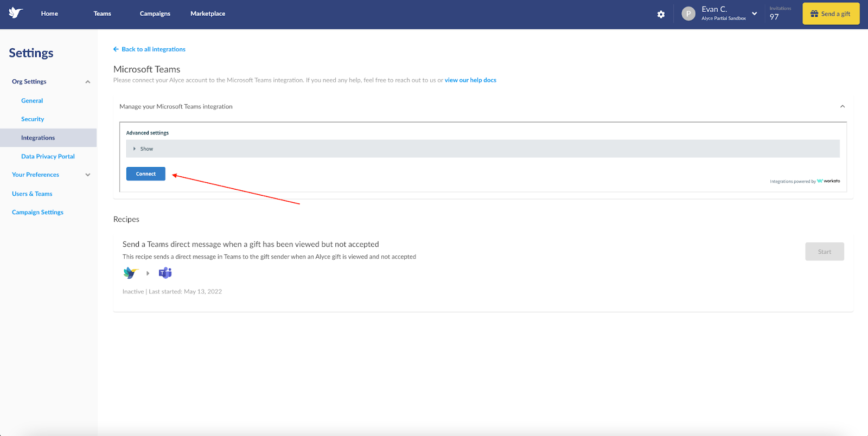Click the recipe description text
868x436 pixels.
click(269, 257)
